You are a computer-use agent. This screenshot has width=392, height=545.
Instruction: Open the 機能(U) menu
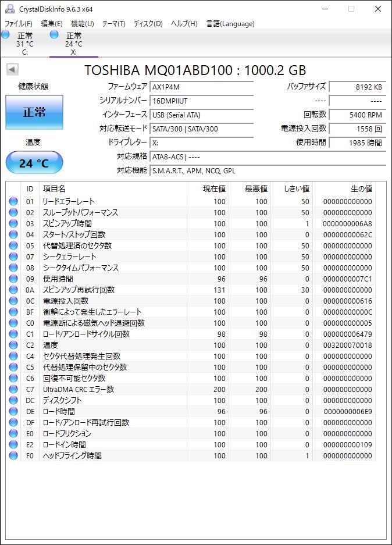[83, 24]
